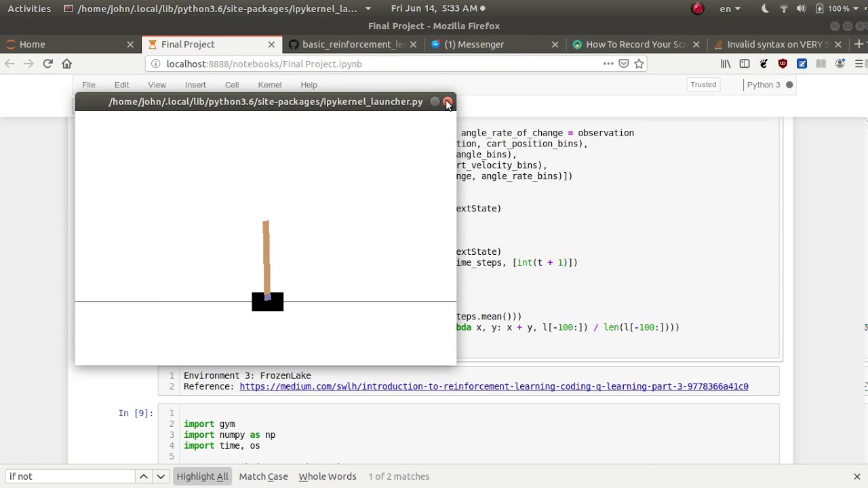Viewport: 868px width, 488px height.
Task: Switch to How To Record Your Screen tab
Action: (635, 44)
